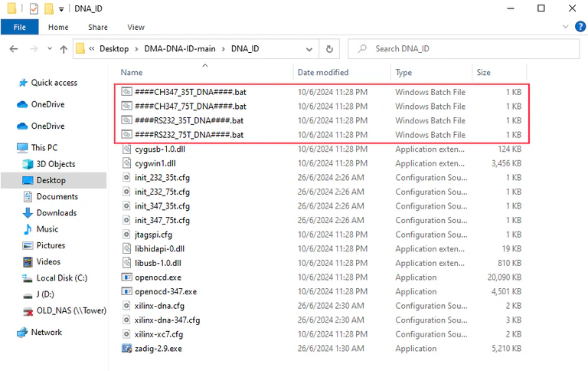Screen dimensions: 588x371
Task: Click the jtagspi.cfg file icon
Action: (127, 235)
